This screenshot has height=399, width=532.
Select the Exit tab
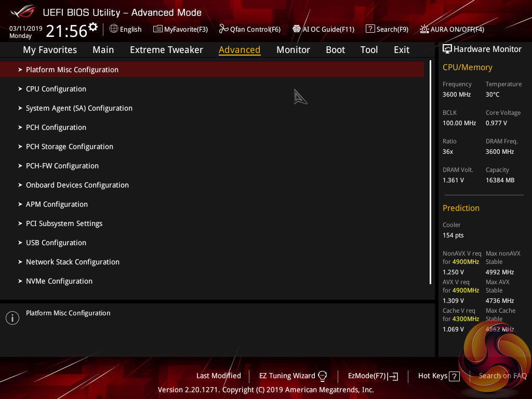tap(402, 50)
